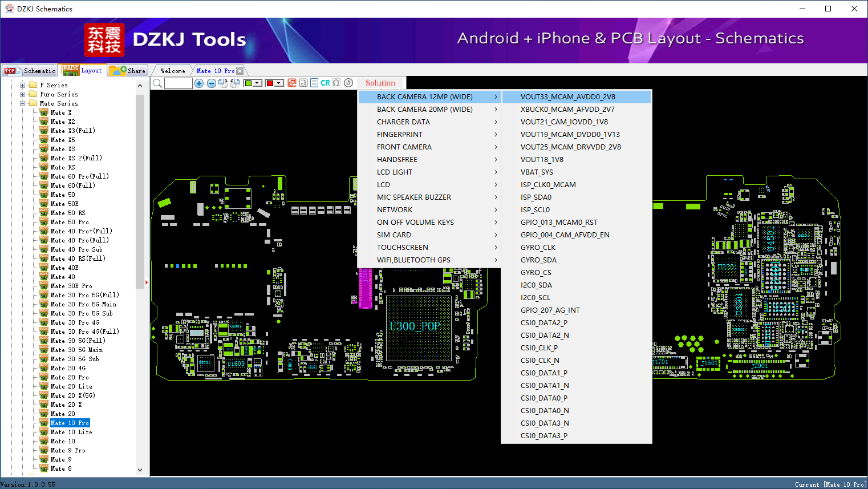
Task: Click the blue split-pane toolbar icon
Action: point(314,83)
